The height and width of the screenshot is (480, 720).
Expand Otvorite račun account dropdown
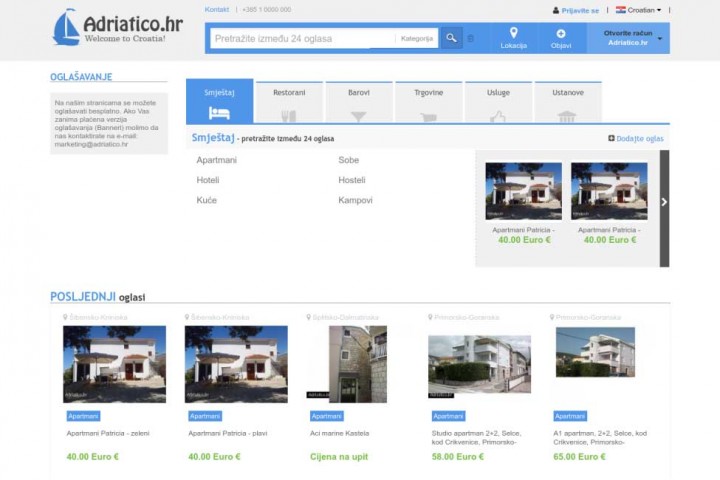[659, 39]
